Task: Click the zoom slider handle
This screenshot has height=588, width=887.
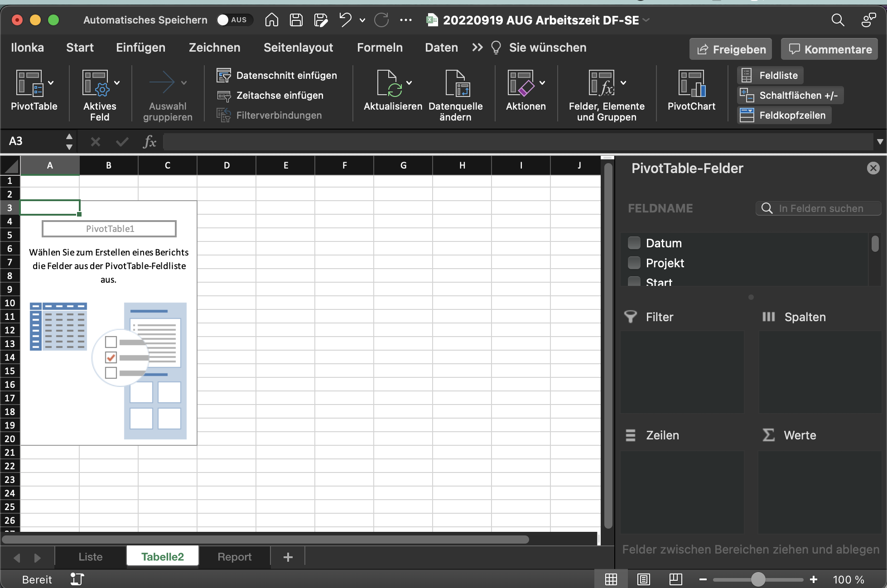Action: (758, 579)
